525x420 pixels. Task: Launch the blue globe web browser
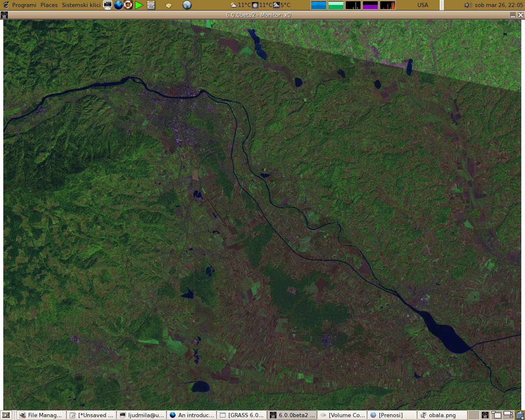pos(119,5)
